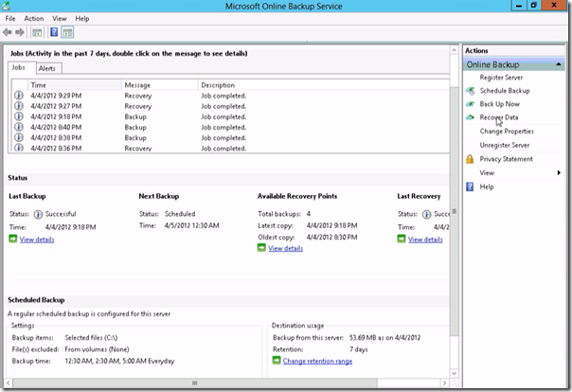This screenshot has height=392, width=572.
Task: Click the app icon in the title bar
Action: pos(7,6)
